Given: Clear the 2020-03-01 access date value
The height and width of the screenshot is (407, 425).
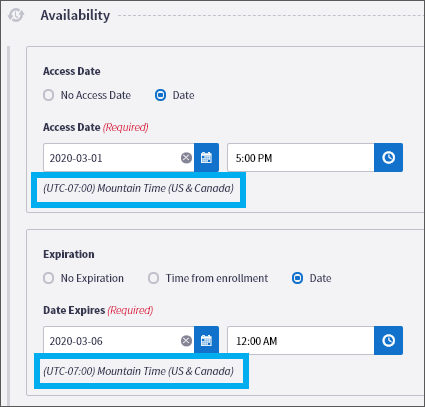Looking at the screenshot, I should pos(186,158).
